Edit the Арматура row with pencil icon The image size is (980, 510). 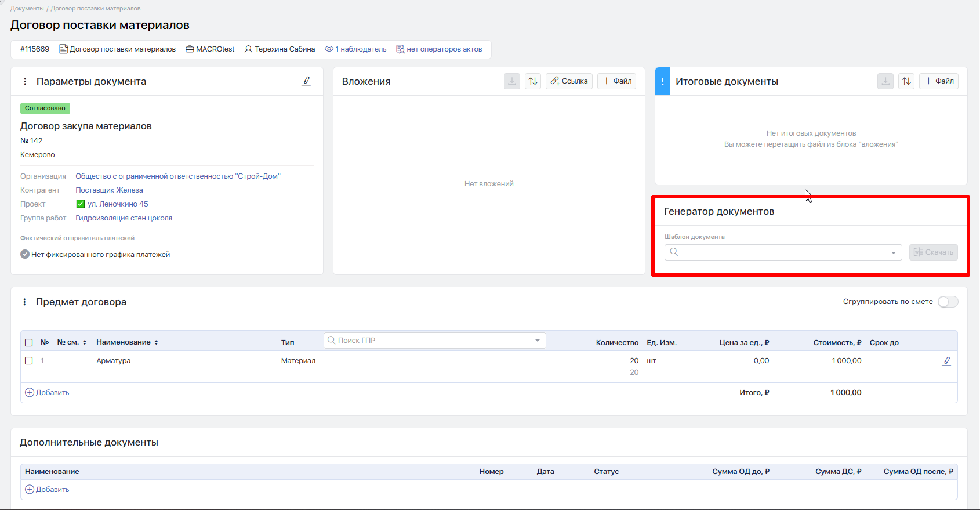[x=946, y=361]
